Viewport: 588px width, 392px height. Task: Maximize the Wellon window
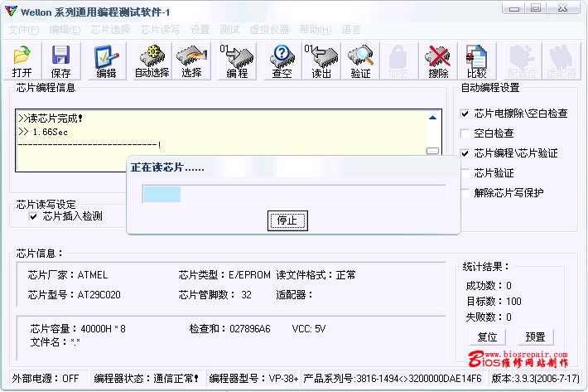pyautogui.click(x=536, y=8)
